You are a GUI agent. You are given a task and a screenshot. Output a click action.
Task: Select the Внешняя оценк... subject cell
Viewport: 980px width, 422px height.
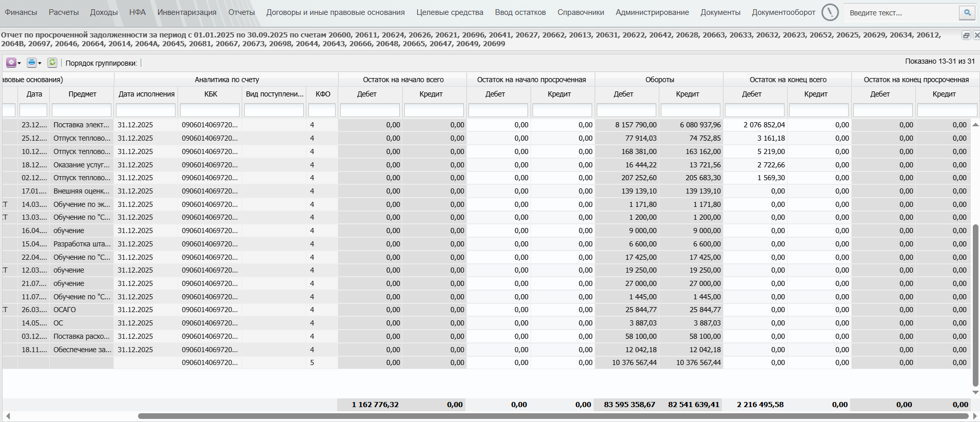(82, 191)
